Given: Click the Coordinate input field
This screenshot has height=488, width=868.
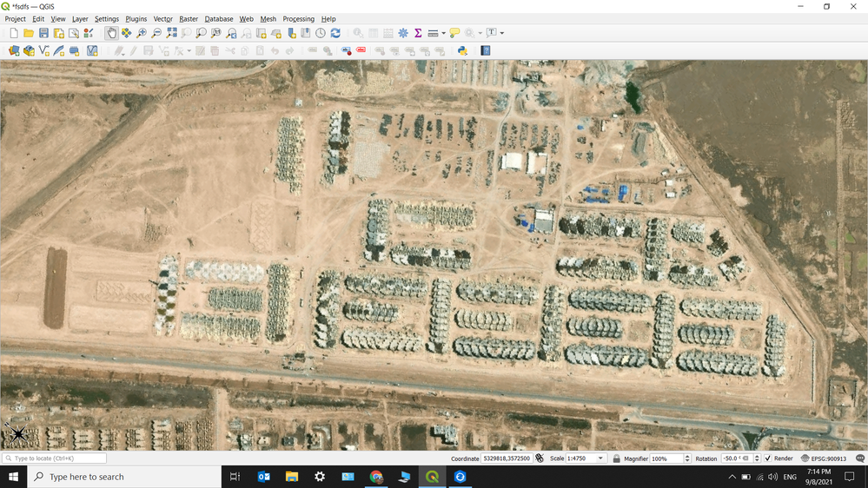Looking at the screenshot, I should tap(506, 458).
